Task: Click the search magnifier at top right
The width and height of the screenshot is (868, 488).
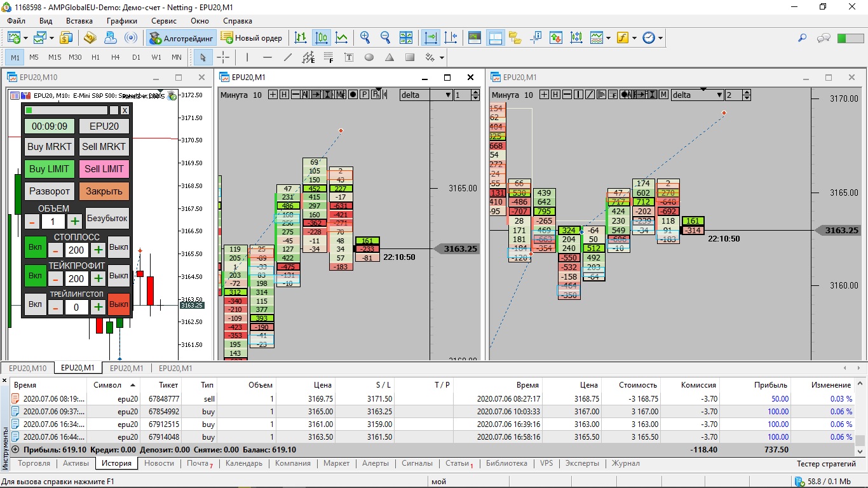Action: 802,38
